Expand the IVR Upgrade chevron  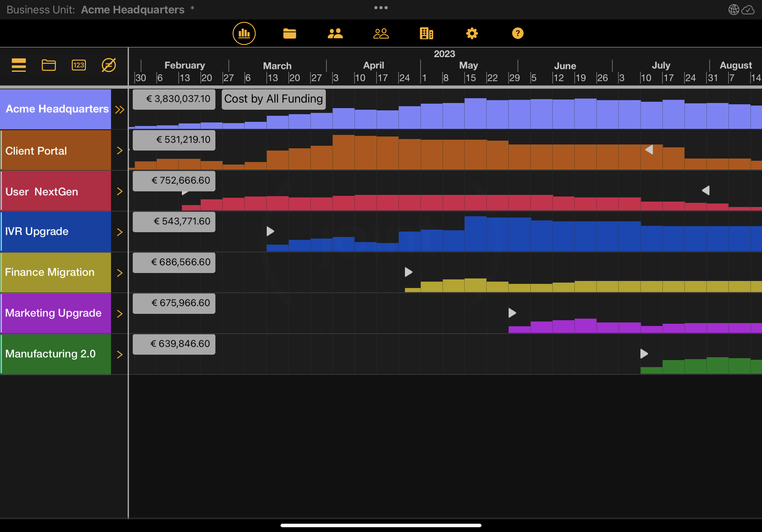click(119, 232)
